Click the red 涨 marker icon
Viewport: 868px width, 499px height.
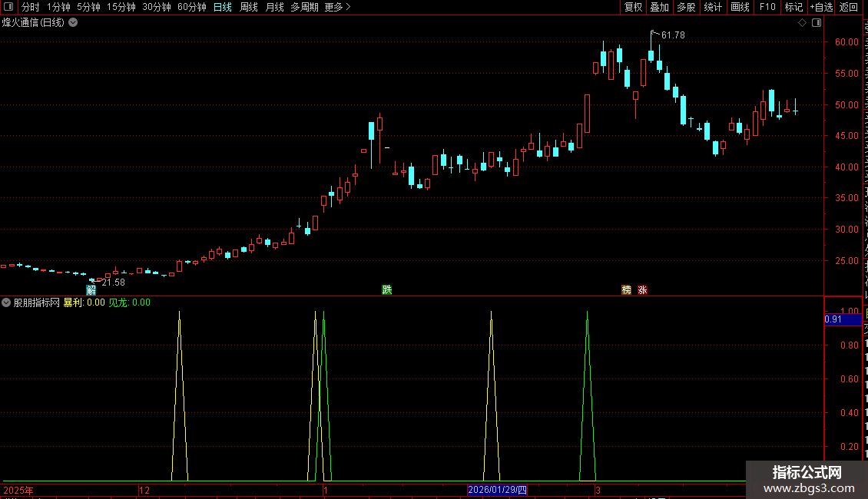642,290
